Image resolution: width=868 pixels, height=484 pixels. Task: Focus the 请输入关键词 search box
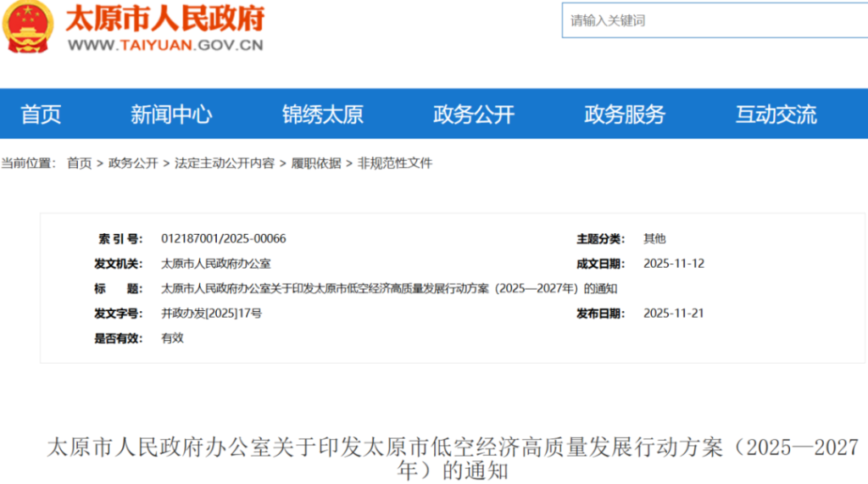[712, 20]
